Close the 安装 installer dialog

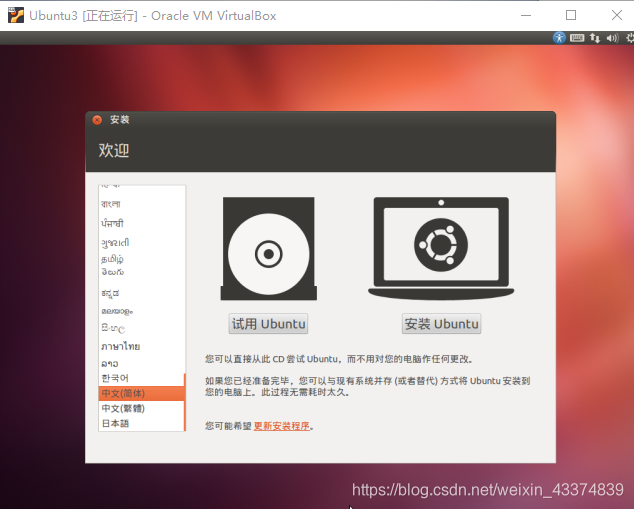(97, 120)
